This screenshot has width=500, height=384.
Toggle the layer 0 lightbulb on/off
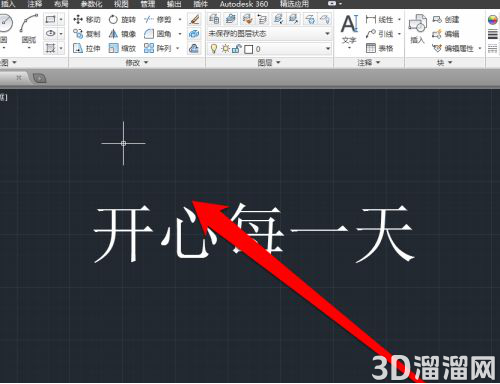[x=214, y=49]
